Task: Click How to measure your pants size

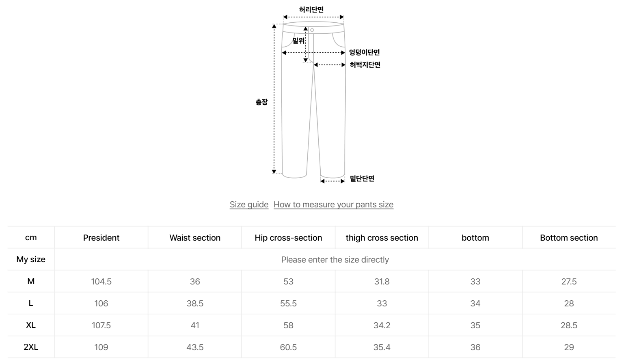Action: (x=333, y=205)
